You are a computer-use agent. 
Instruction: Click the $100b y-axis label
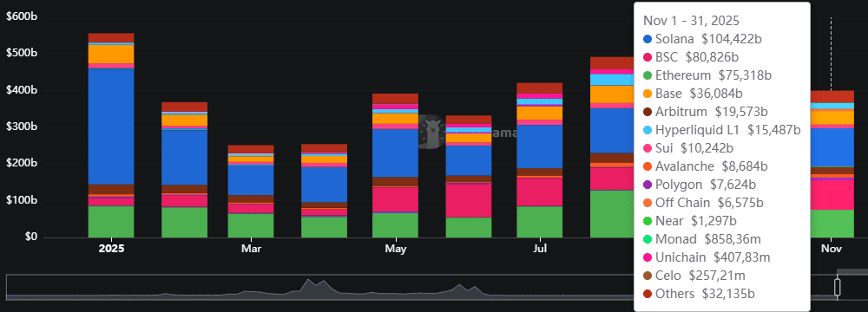[x=22, y=200]
